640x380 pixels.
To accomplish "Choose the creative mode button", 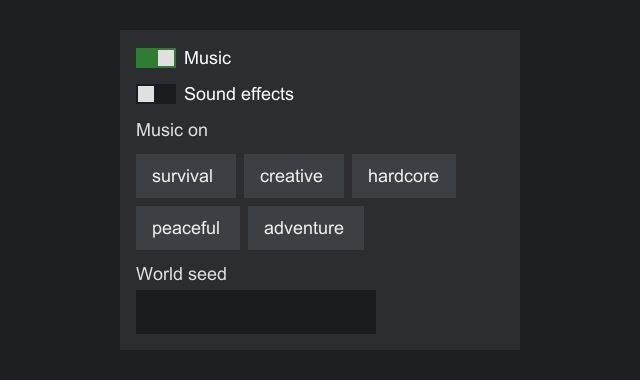I will tap(294, 176).
